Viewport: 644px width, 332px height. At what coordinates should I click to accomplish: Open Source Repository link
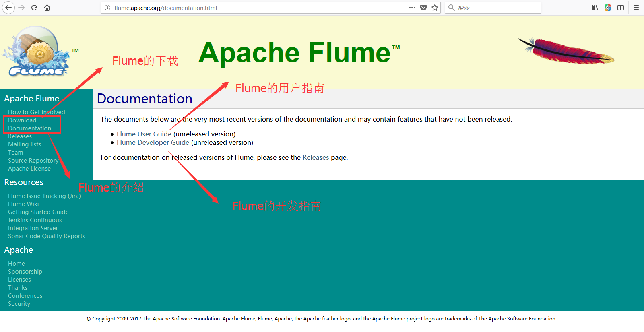click(x=33, y=161)
